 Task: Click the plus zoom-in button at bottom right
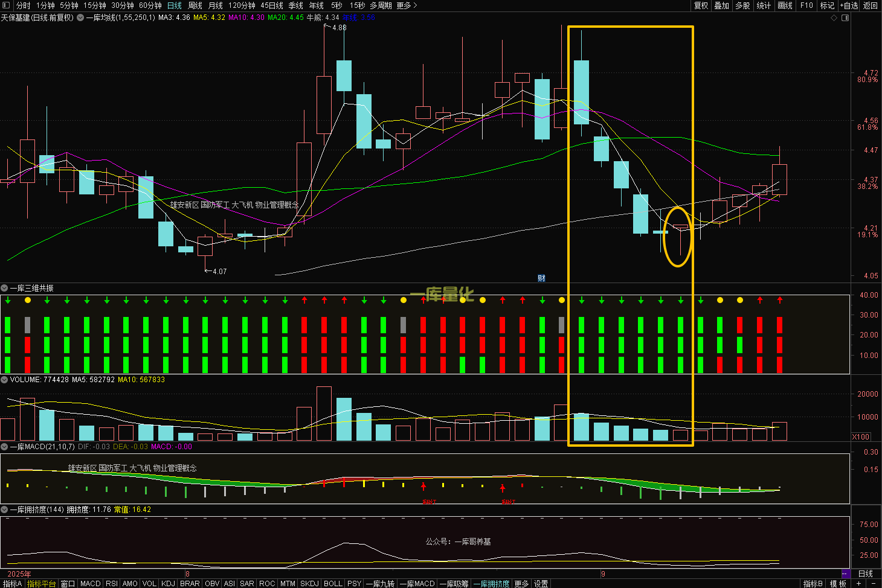tap(858, 584)
